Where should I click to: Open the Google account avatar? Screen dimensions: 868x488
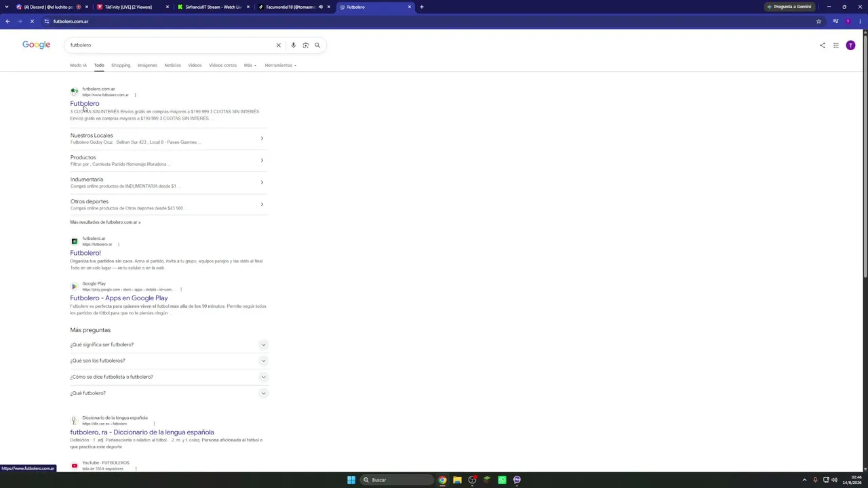click(850, 45)
